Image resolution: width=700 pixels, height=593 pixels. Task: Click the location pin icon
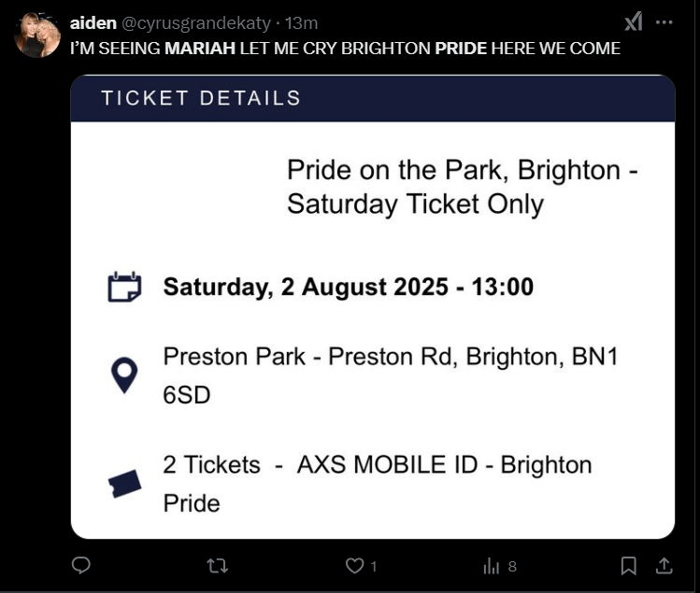pos(124,374)
